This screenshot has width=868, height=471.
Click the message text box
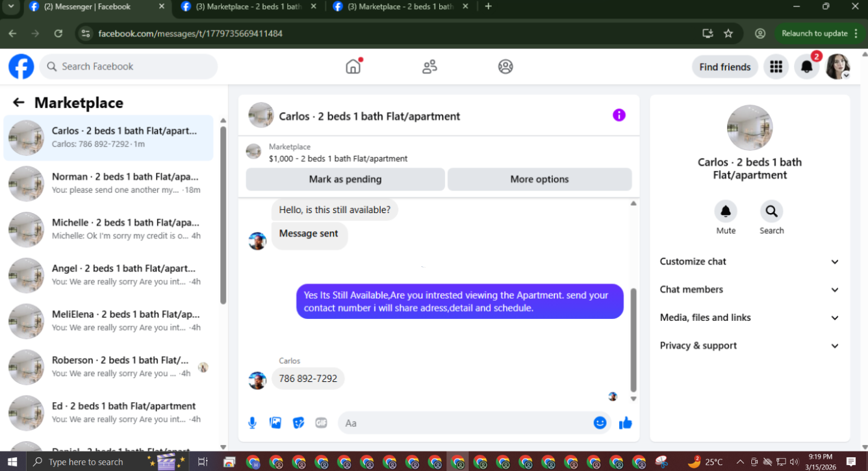point(474,423)
